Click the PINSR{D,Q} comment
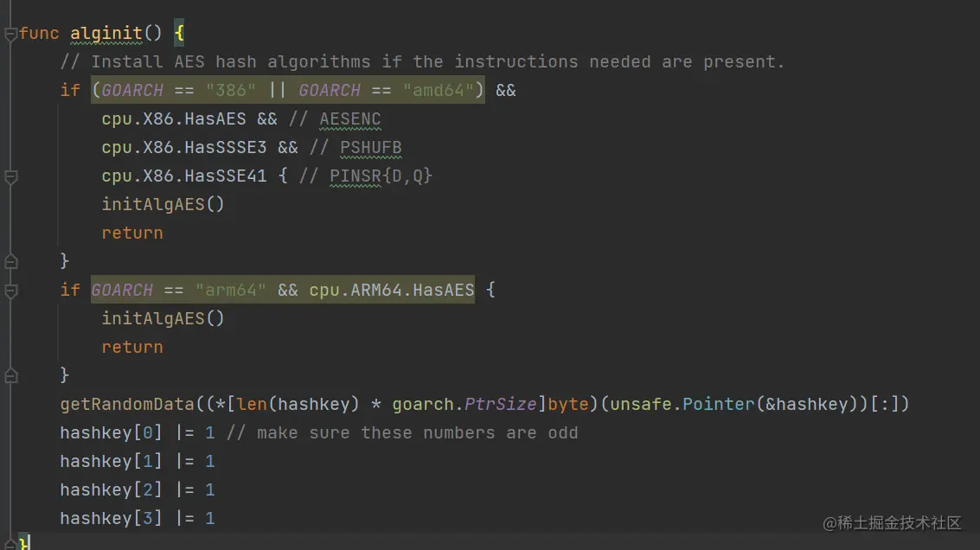Screen dimensions: 980x550 click(381, 176)
